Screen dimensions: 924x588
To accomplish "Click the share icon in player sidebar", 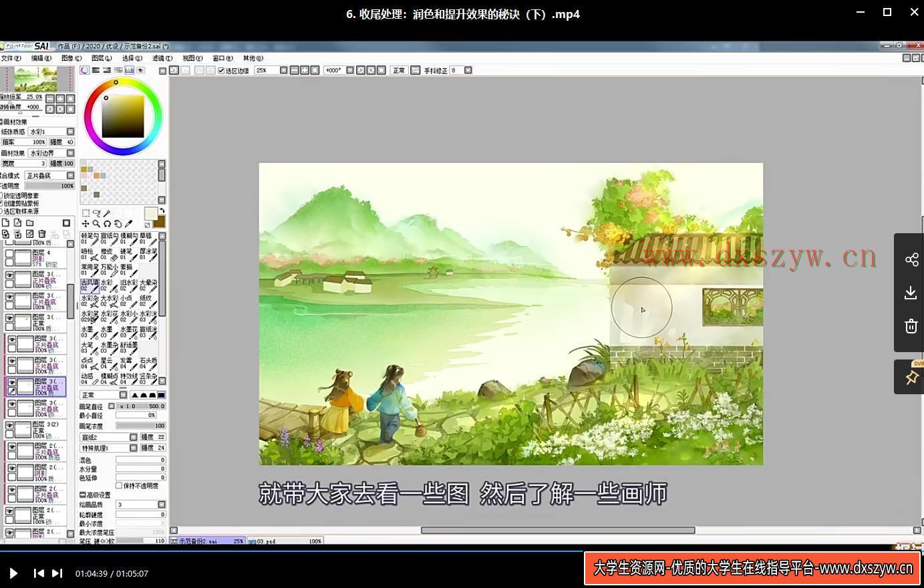I will [911, 260].
